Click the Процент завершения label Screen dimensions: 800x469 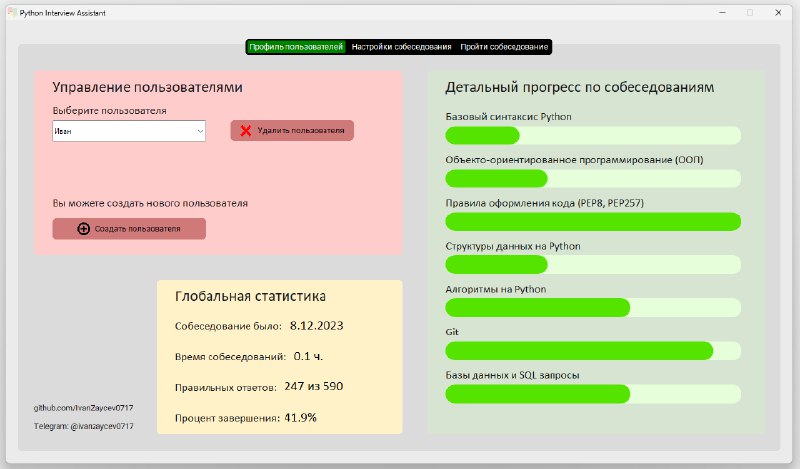(x=227, y=418)
